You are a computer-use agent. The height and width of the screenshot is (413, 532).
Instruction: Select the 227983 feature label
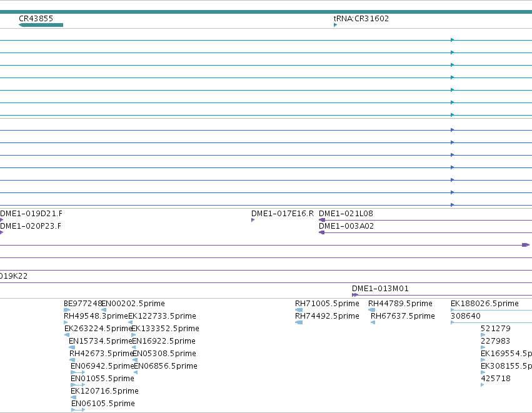(496, 341)
